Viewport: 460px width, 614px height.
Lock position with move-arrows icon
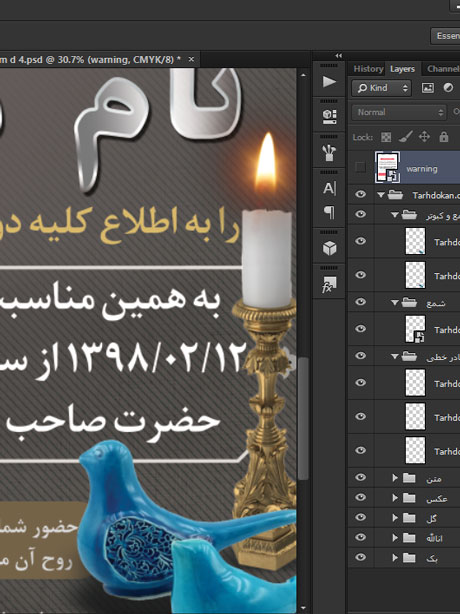[x=424, y=137]
